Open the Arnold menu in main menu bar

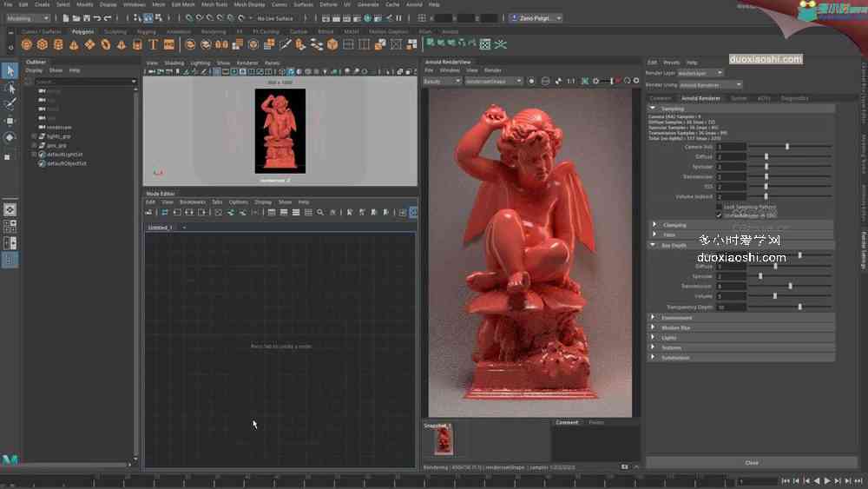[x=414, y=4]
